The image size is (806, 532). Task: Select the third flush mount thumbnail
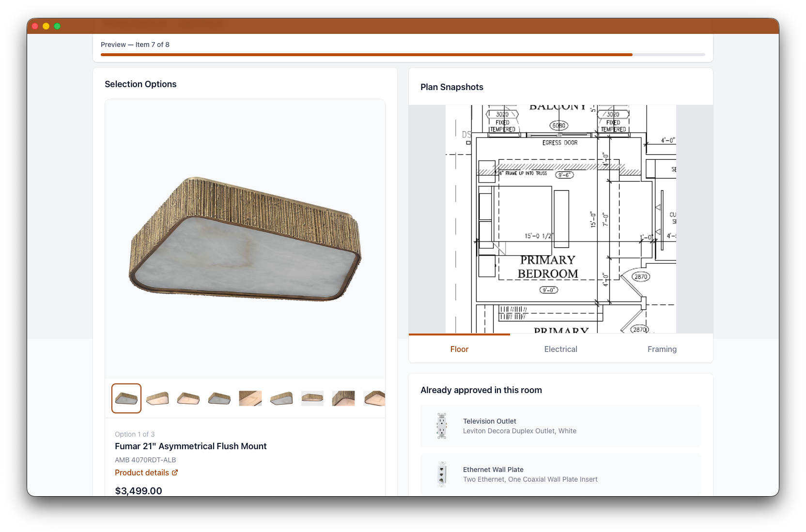point(188,398)
